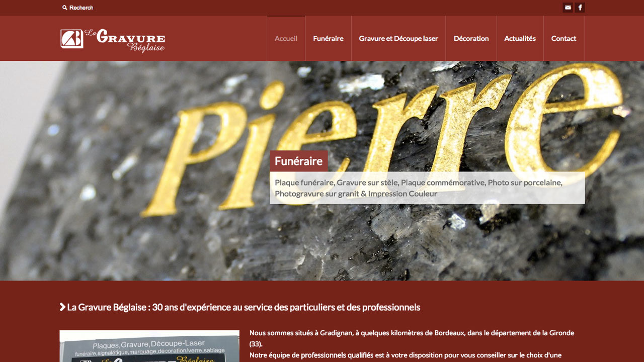Click the professionnels qualifiés bold text
644x362 pixels.
[x=337, y=355]
